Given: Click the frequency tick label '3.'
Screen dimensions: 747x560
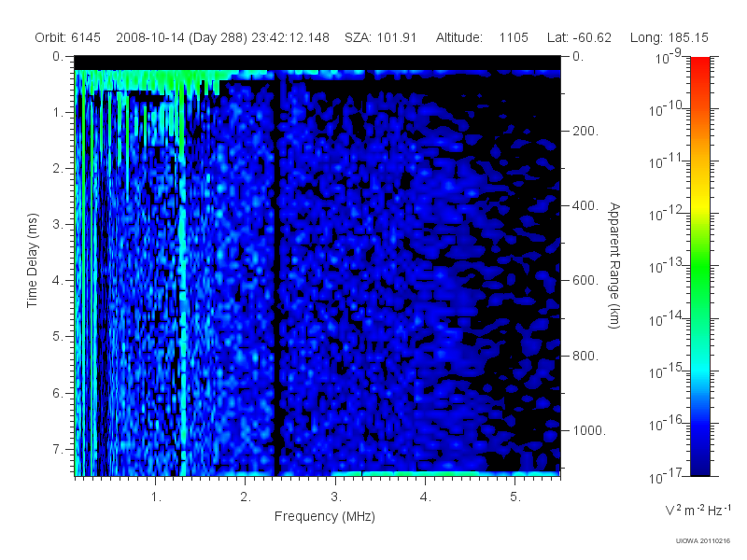Looking at the screenshot, I should coord(336,497).
